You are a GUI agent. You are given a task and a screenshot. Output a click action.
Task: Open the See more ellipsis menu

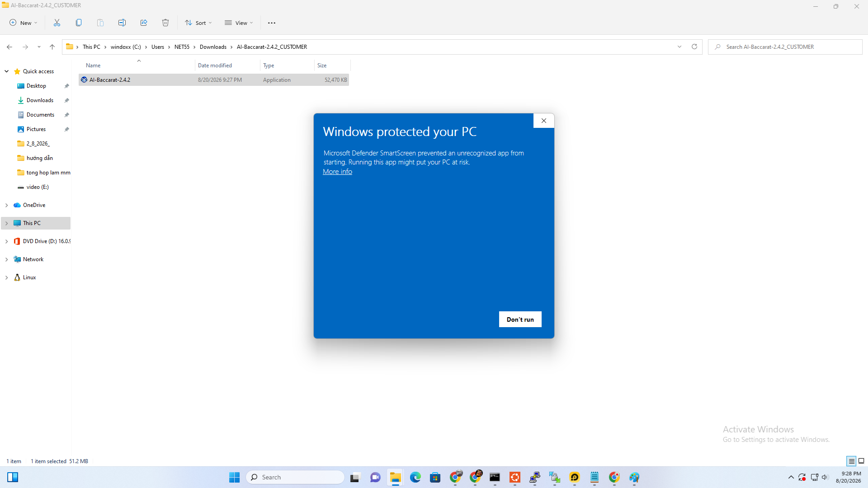272,23
